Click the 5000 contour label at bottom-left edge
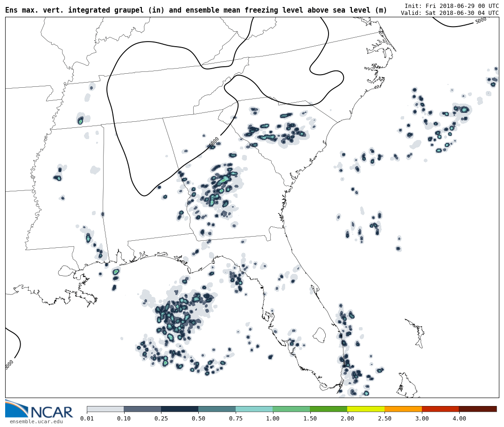Screen dimensions: 504x427 9,364
